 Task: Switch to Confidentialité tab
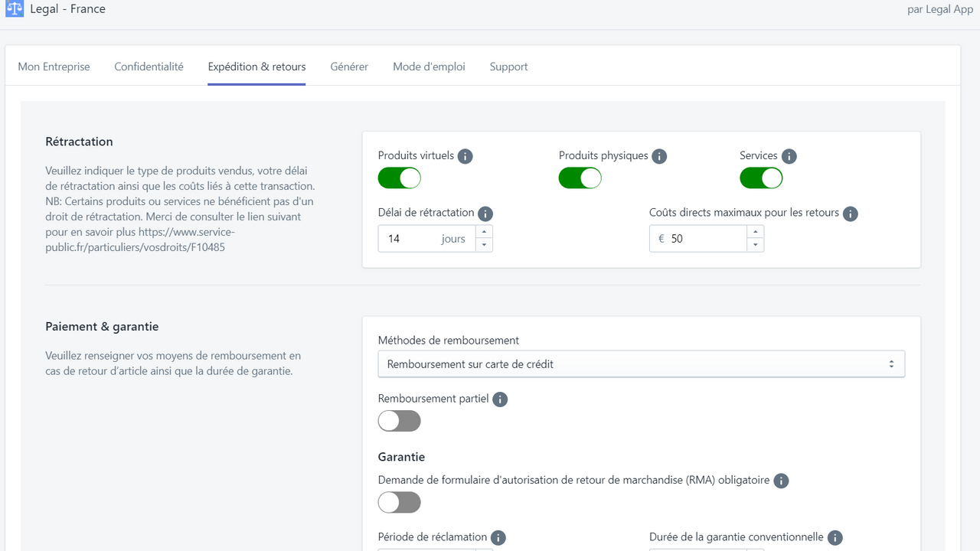point(149,67)
